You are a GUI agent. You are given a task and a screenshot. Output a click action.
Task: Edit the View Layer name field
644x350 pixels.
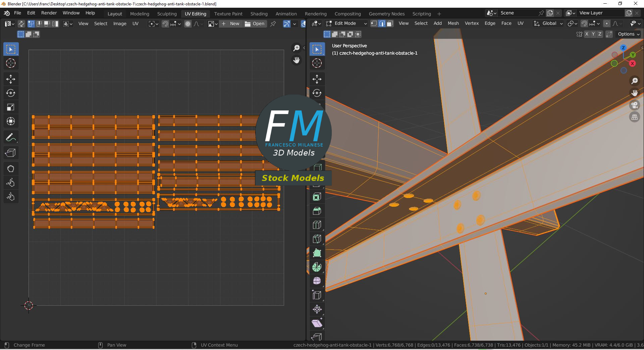click(x=601, y=13)
